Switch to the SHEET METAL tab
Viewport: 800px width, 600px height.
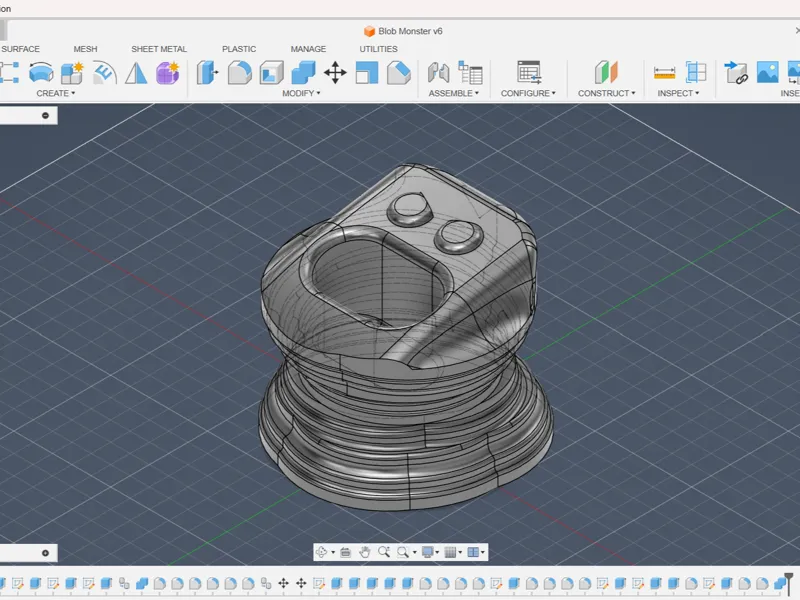[x=159, y=49]
